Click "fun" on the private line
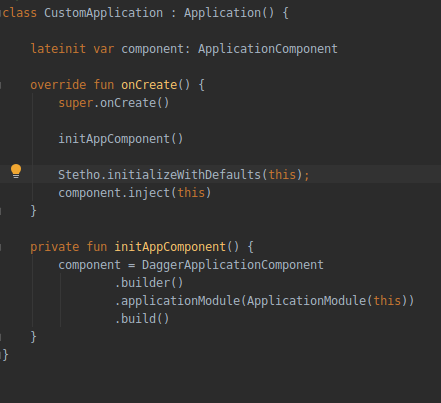 point(97,247)
